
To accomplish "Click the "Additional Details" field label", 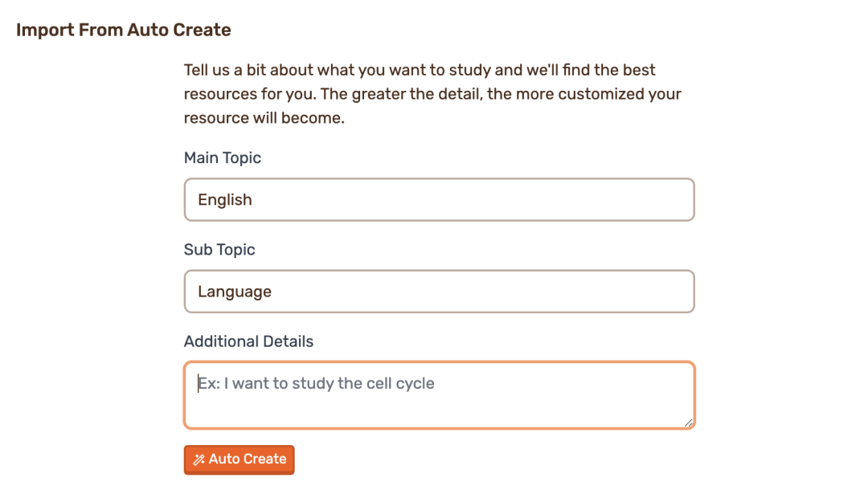I will pos(248,341).
